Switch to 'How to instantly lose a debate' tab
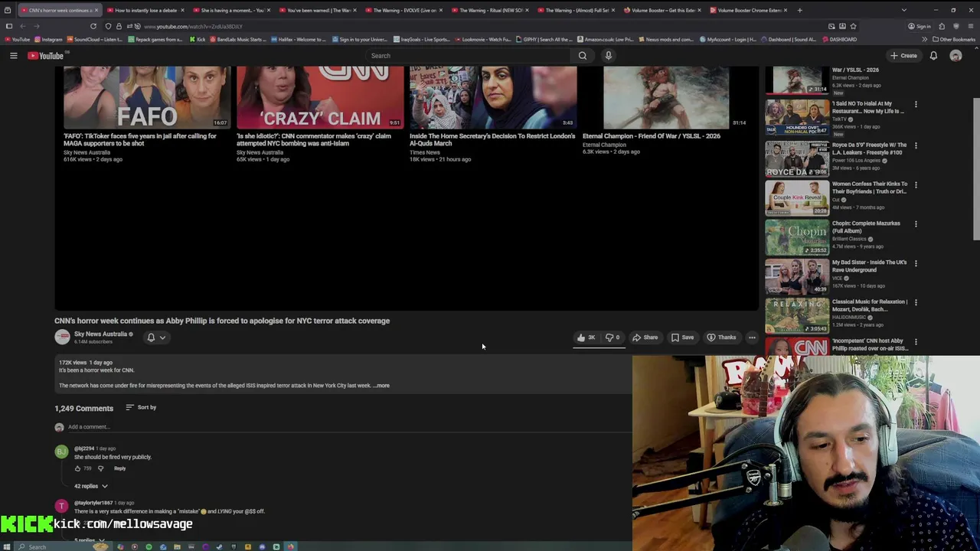The height and width of the screenshot is (551, 980). [x=145, y=10]
